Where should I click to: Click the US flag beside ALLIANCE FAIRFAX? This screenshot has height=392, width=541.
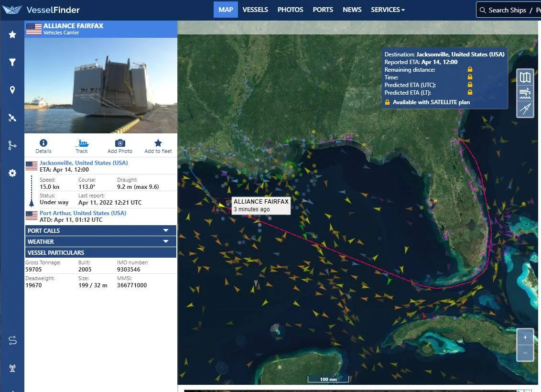coord(34,29)
